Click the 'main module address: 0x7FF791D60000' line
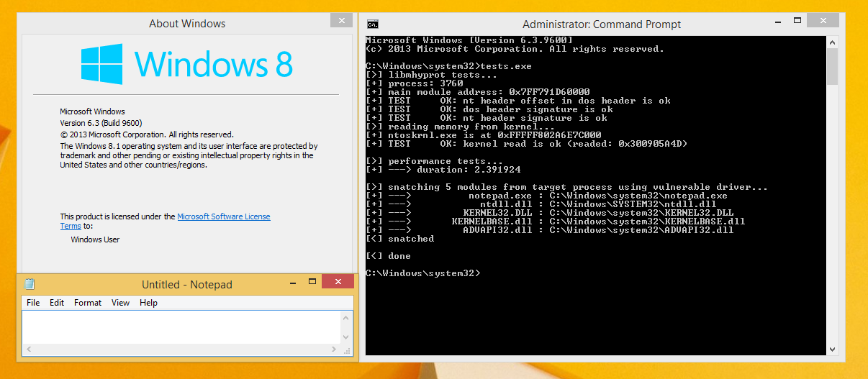This screenshot has height=379, width=868. [x=478, y=92]
